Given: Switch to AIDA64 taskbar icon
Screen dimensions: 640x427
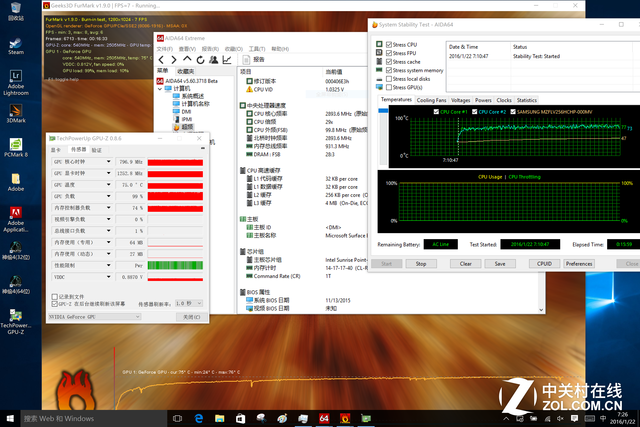Looking at the screenshot, I should [x=324, y=418].
